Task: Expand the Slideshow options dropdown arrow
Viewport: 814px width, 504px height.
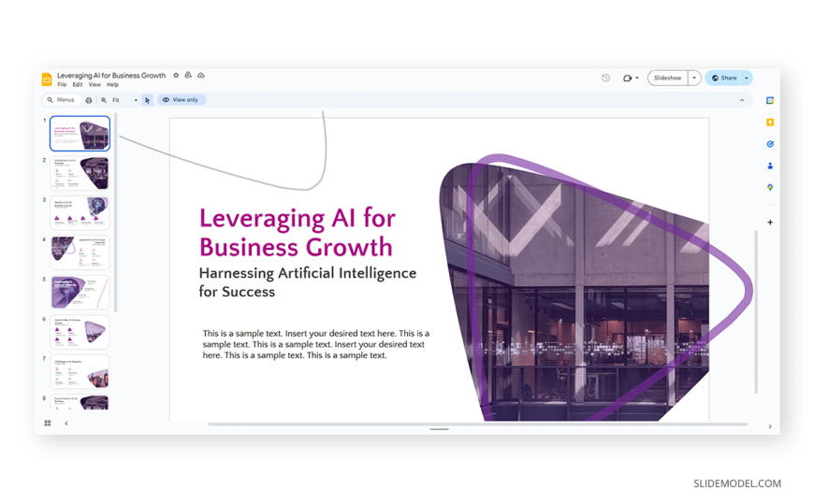Action: point(694,79)
